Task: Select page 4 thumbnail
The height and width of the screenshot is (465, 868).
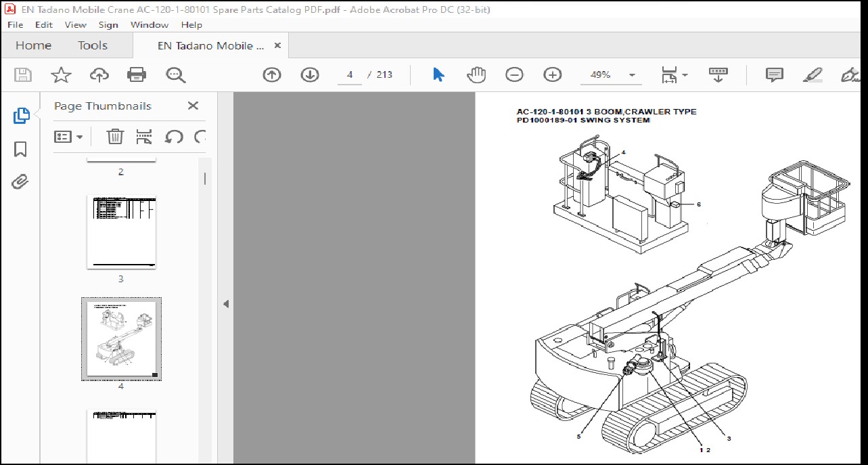Action: 121,338
